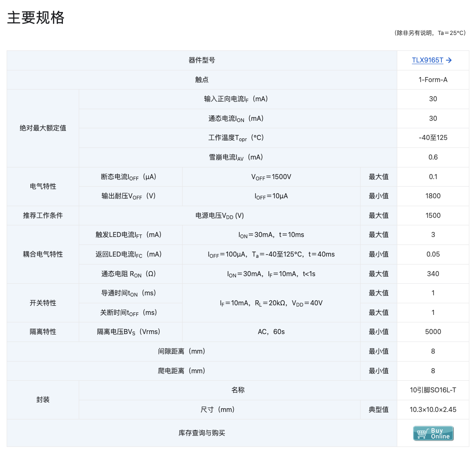Screen dimensions: 476x454
Task: Select the 电气特性 category cell
Action: [x=43, y=187]
